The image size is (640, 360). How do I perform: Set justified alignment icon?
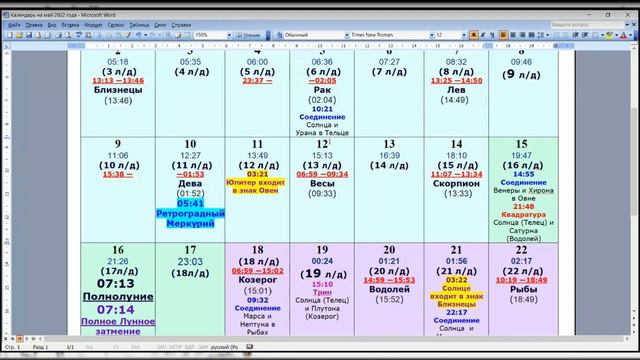point(531,35)
